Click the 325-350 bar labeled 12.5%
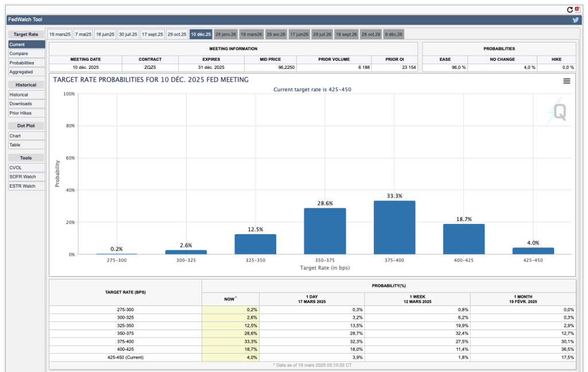The height and width of the screenshot is (372, 588). coord(256,244)
